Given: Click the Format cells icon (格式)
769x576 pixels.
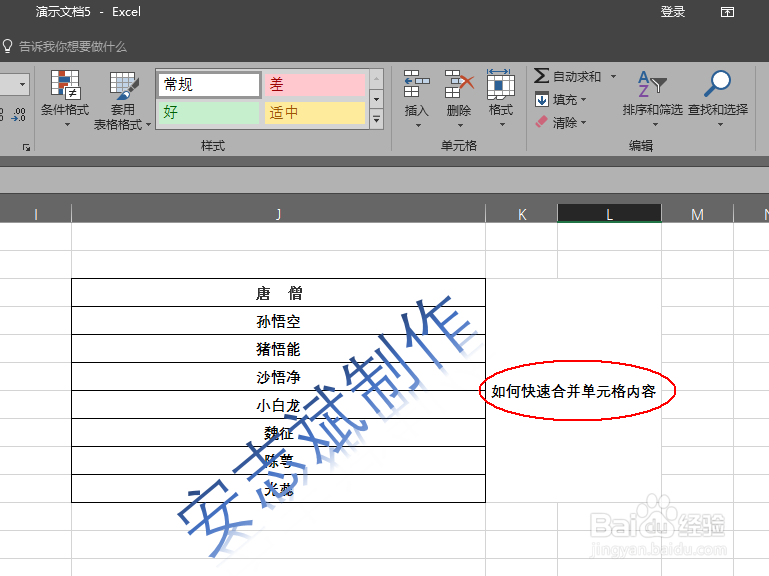Looking at the screenshot, I should coord(500,84).
